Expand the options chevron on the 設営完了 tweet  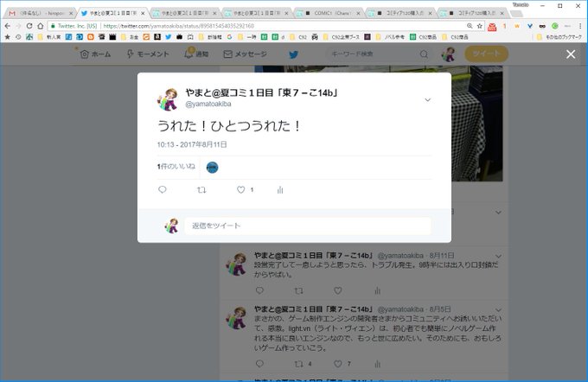498,256
